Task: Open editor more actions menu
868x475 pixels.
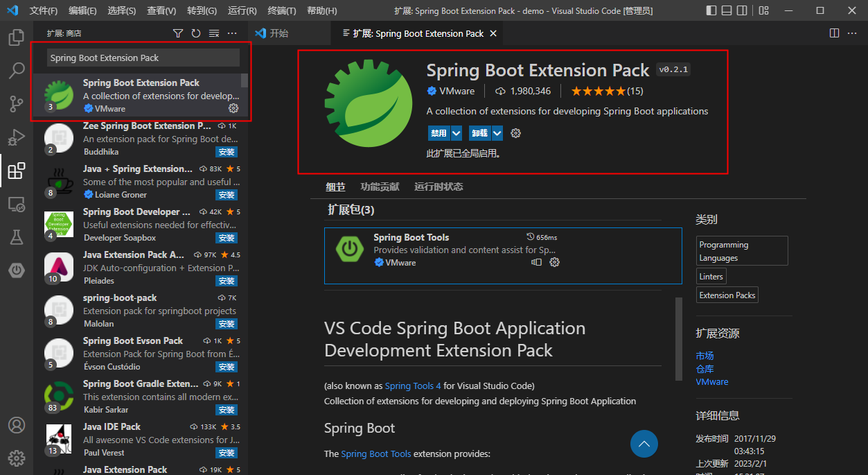Action: click(x=853, y=33)
